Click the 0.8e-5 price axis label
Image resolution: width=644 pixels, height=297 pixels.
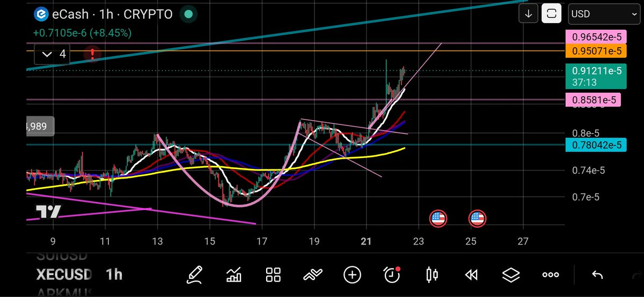[586, 133]
